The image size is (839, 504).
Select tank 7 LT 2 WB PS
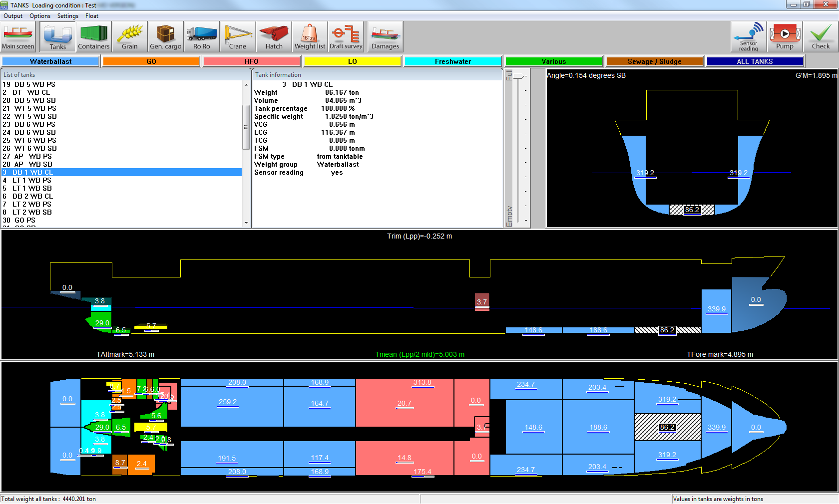[x=122, y=204]
